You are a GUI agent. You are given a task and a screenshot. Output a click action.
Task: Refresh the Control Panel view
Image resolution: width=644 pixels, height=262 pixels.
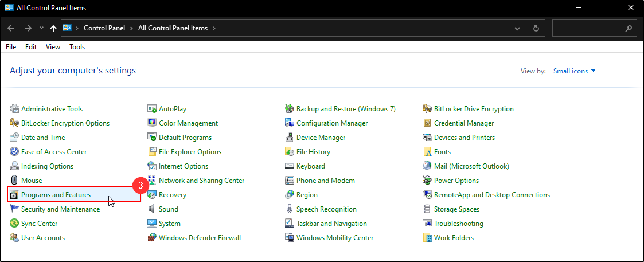pos(536,28)
